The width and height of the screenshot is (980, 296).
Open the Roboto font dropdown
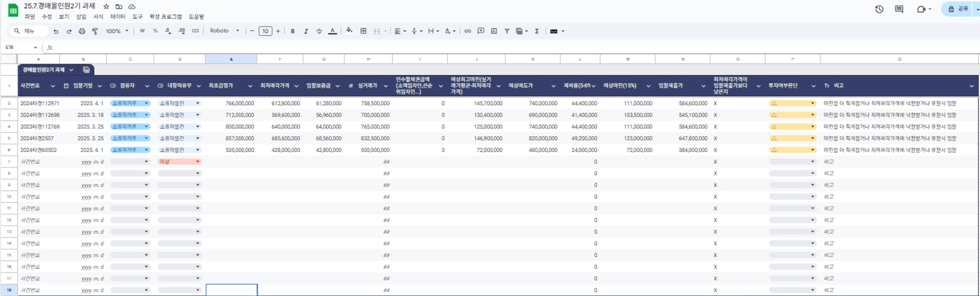[x=225, y=31]
